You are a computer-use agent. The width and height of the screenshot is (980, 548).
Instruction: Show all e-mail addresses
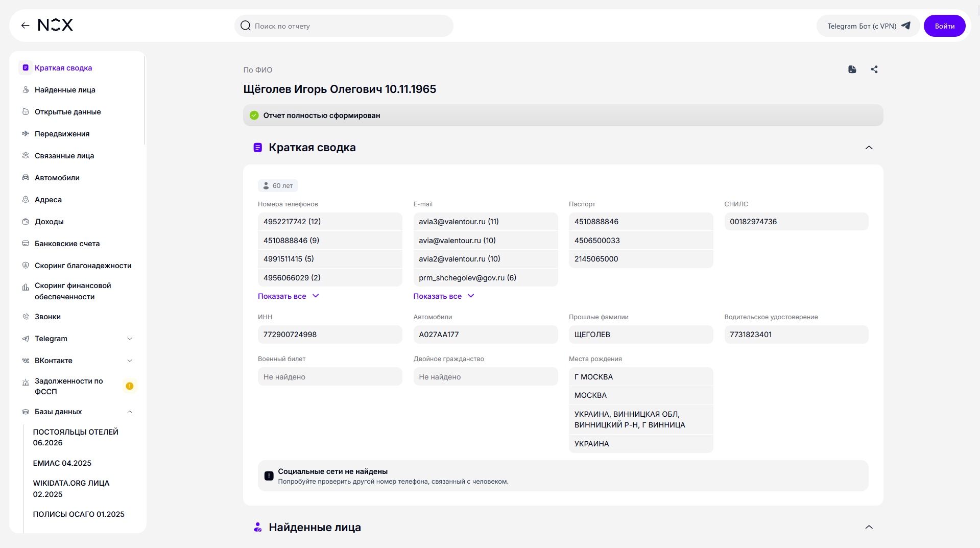[444, 296]
